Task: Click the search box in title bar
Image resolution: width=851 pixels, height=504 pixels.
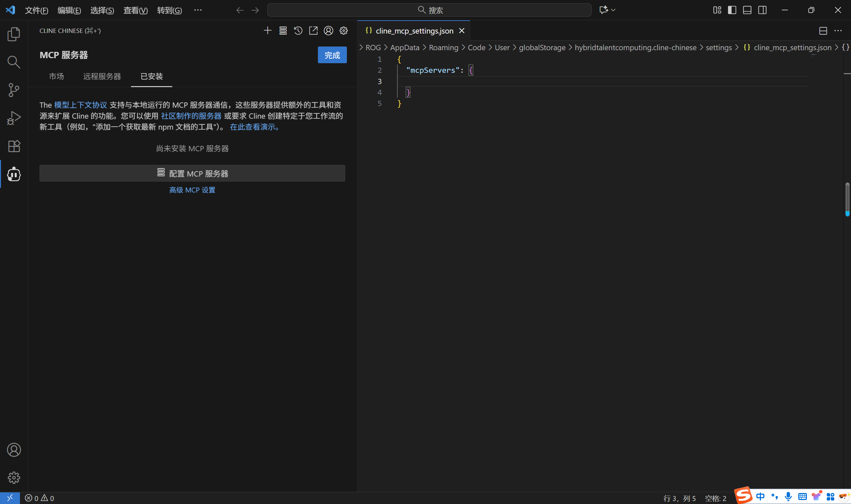Action: (x=429, y=10)
